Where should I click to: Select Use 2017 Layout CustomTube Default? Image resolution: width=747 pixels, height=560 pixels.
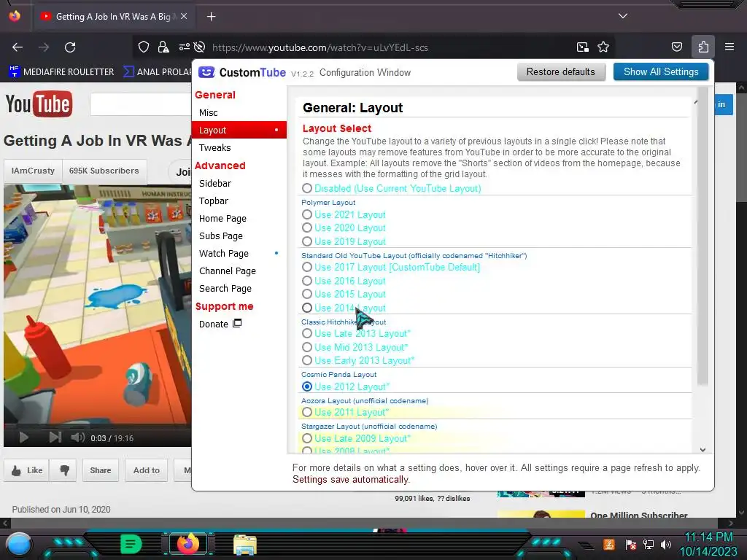click(307, 267)
